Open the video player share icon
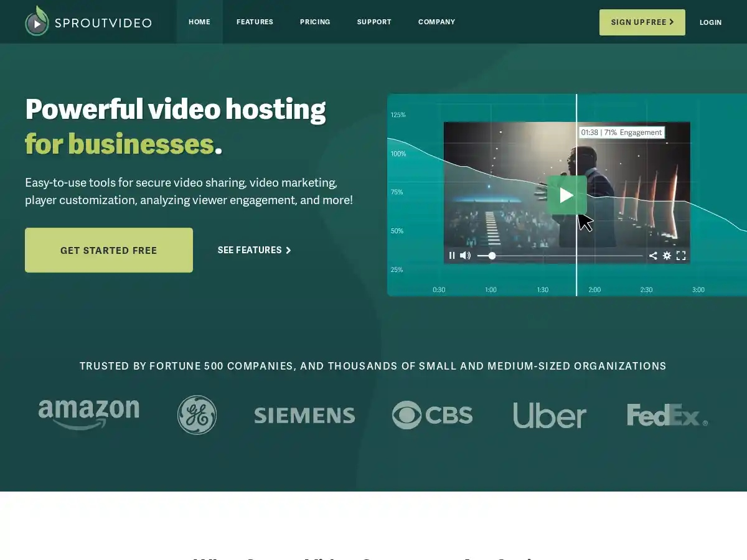This screenshot has height=560, width=747. point(653,255)
